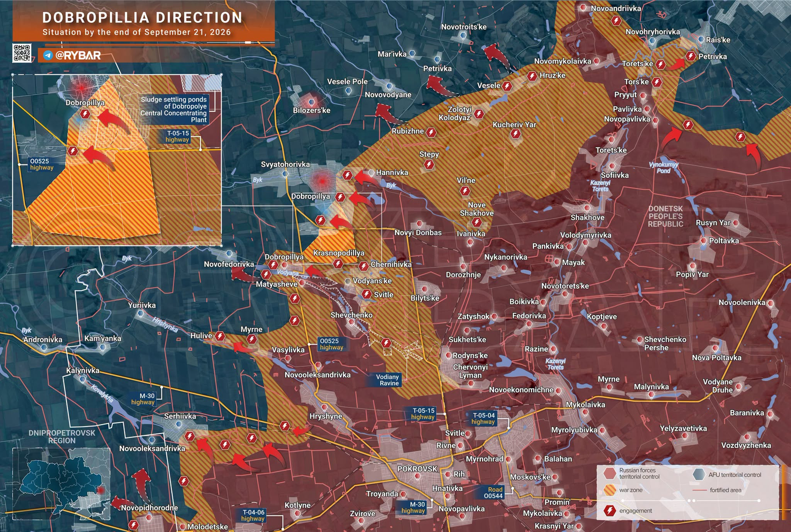Select the engagement marker at Novoandriivka
The width and height of the screenshot is (791, 532).
point(616,21)
